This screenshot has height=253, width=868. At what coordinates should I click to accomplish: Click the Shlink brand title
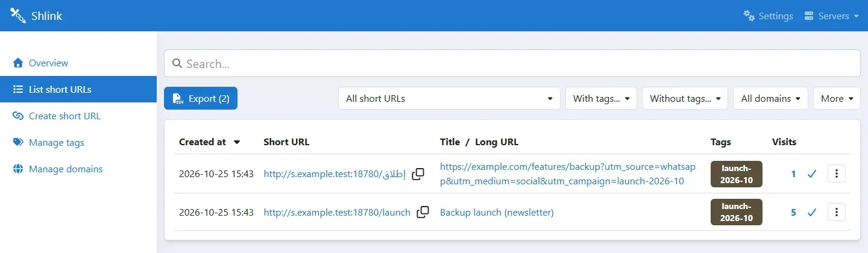coord(46,16)
